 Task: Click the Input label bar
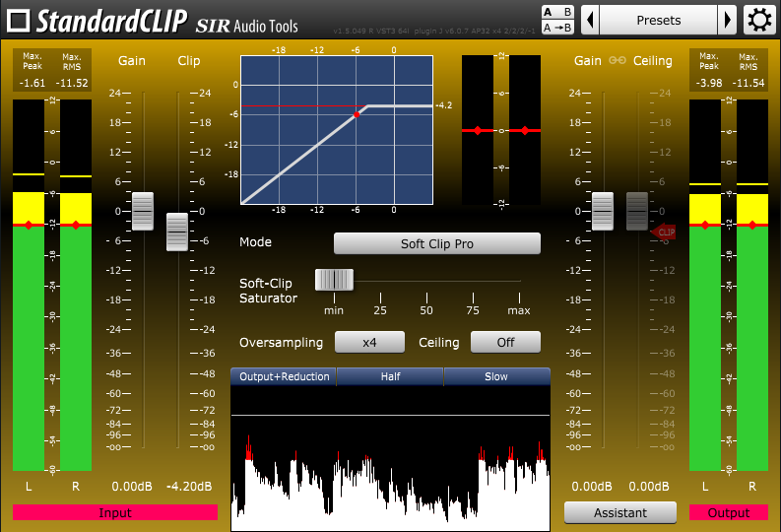pos(115,512)
